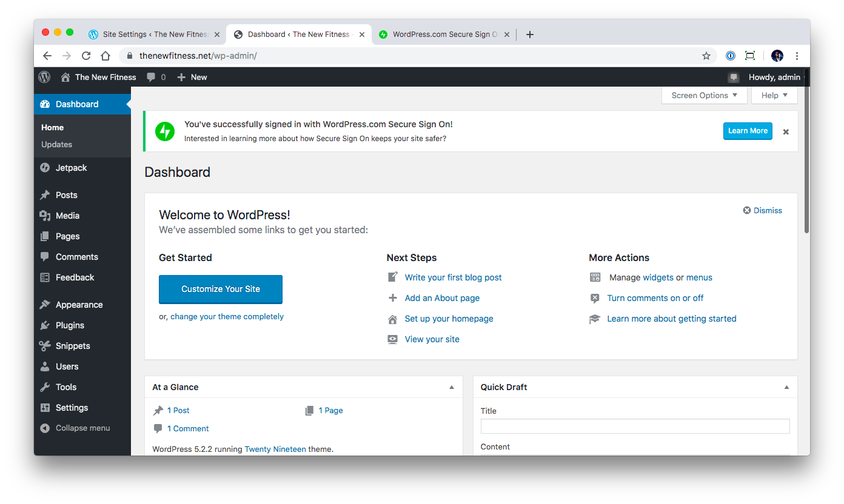
Task: Open the Updates submenu item
Action: point(56,144)
